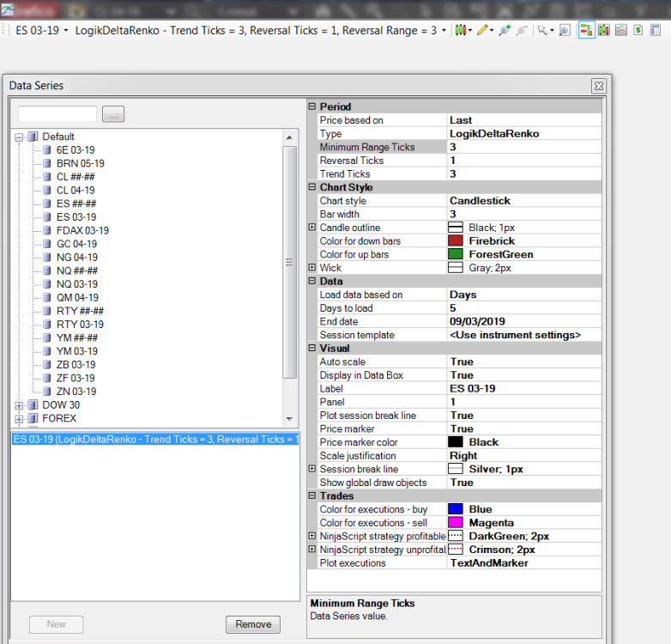The image size is (671, 644).
Task: Expand the DOW 30 instrument list
Action: (x=19, y=405)
